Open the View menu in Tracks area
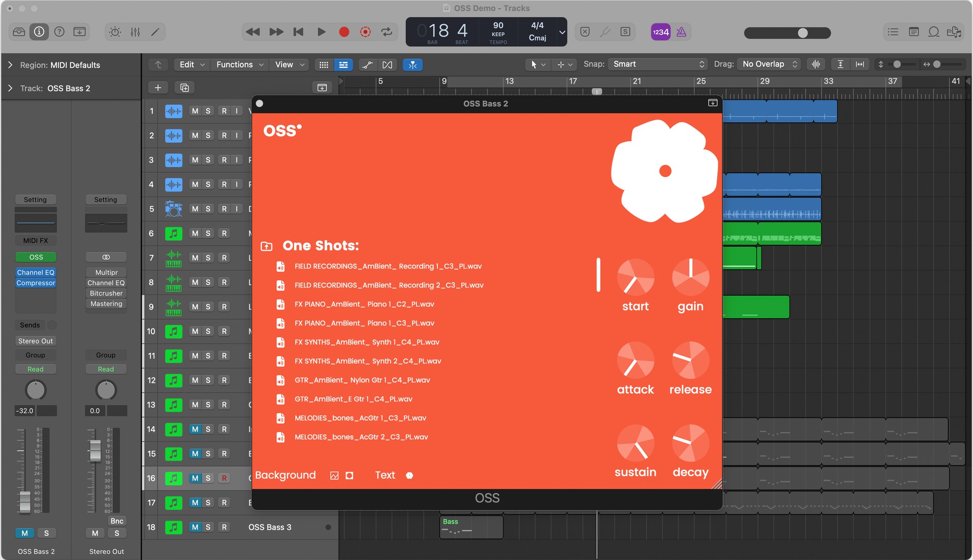The image size is (973, 560). click(x=289, y=65)
